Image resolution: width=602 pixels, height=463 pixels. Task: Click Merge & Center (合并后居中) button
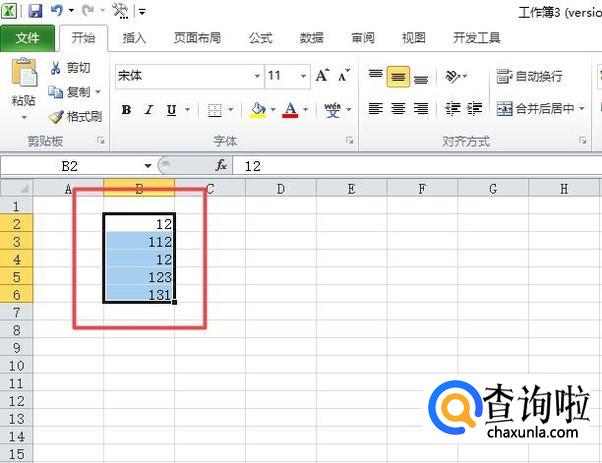click(536, 109)
